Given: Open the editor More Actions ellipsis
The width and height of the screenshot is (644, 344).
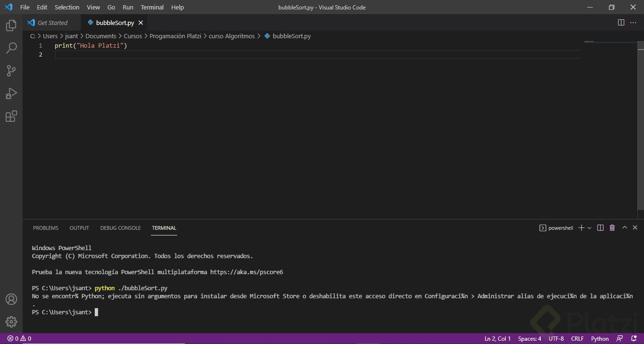Looking at the screenshot, I should pos(633,23).
